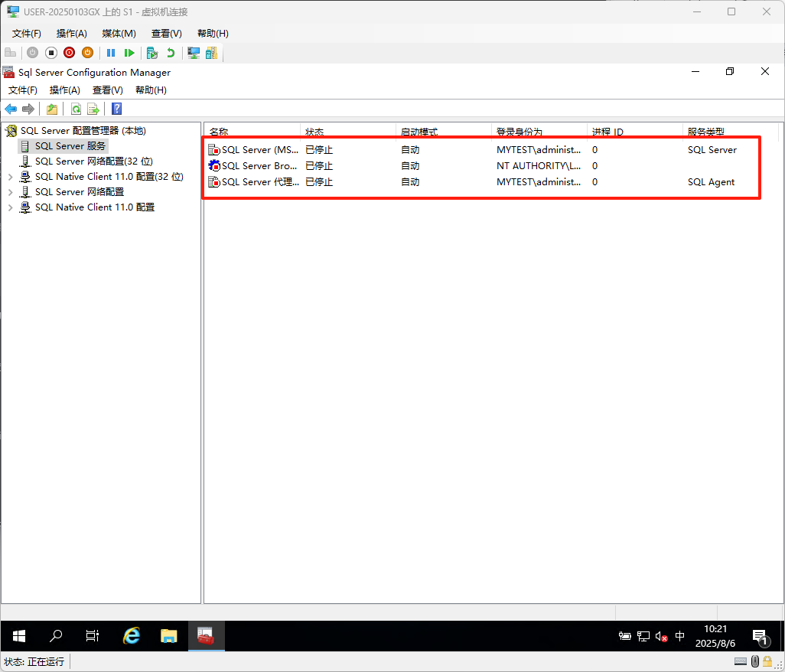Select SQL Server 配置管理器 (本地) root node
785x672 pixels.
[83, 131]
